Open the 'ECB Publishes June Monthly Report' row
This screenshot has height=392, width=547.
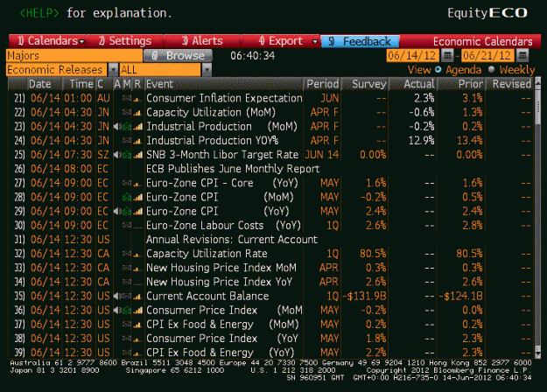tap(270, 169)
